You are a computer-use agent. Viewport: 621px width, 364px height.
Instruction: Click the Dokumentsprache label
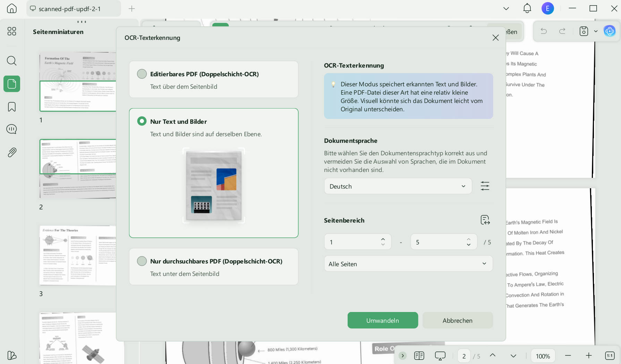pyautogui.click(x=350, y=141)
